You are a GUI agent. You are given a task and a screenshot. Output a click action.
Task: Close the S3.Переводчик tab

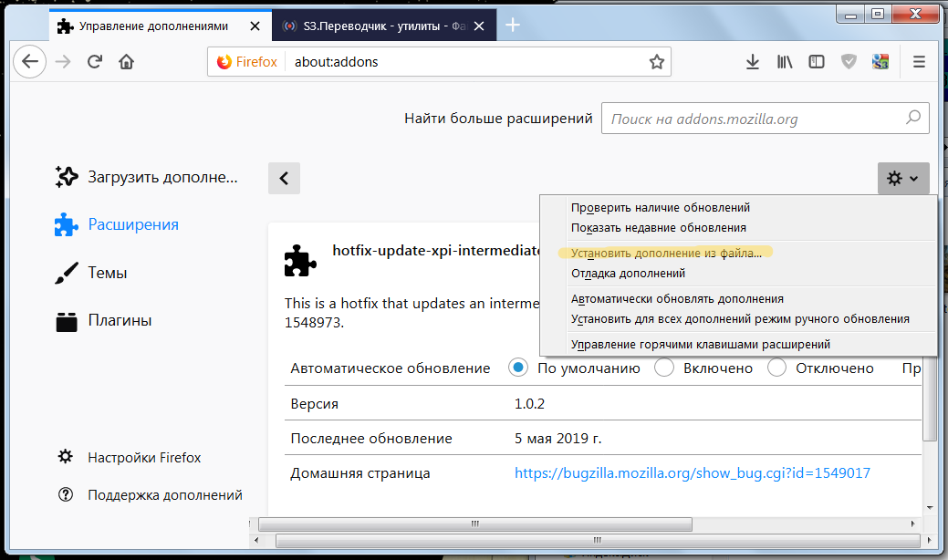479,26
